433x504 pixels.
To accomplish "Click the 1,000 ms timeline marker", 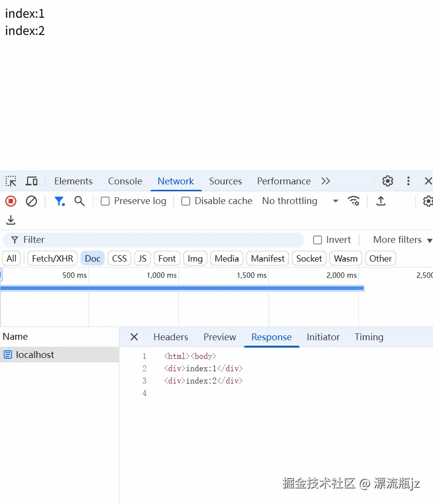I will (x=162, y=275).
